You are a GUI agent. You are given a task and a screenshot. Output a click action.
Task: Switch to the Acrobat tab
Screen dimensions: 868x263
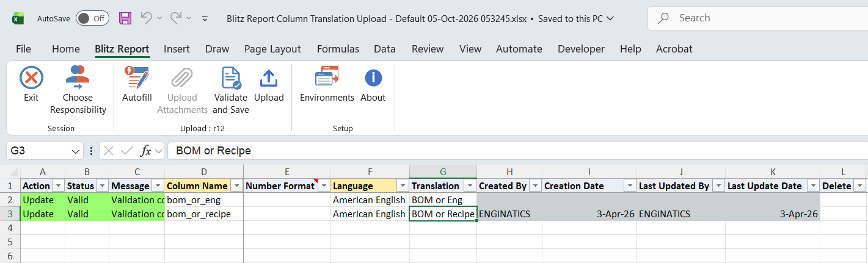click(x=674, y=49)
